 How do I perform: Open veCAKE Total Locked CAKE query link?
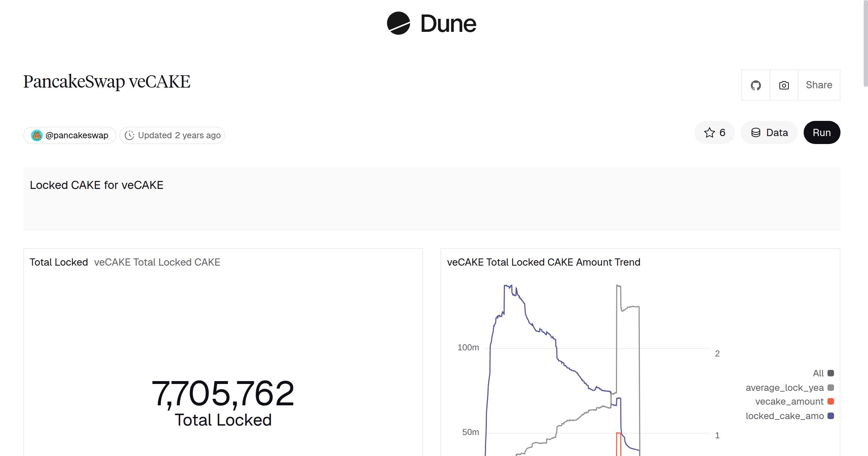click(157, 262)
